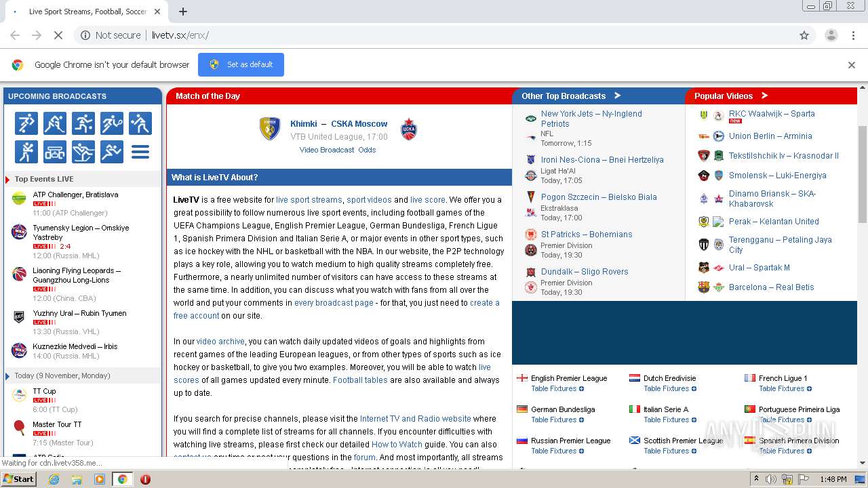Select the biathlon skiing sport icon

83,152
